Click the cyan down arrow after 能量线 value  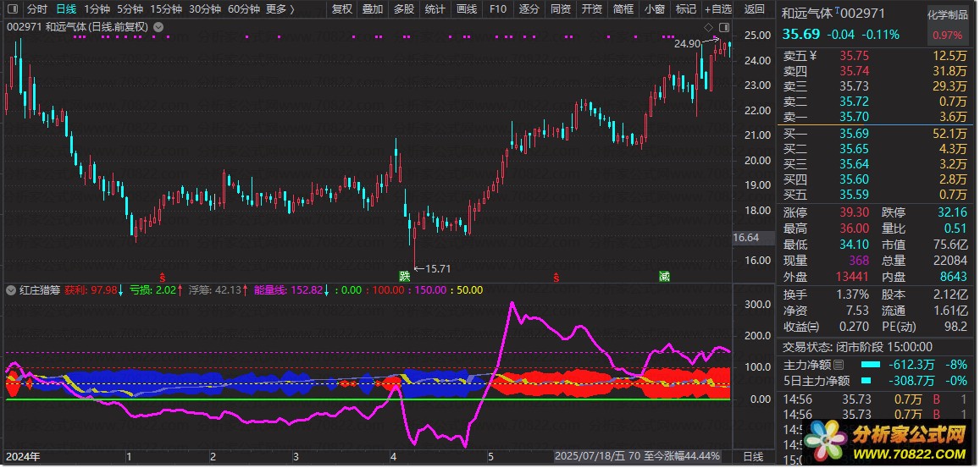pos(326,290)
